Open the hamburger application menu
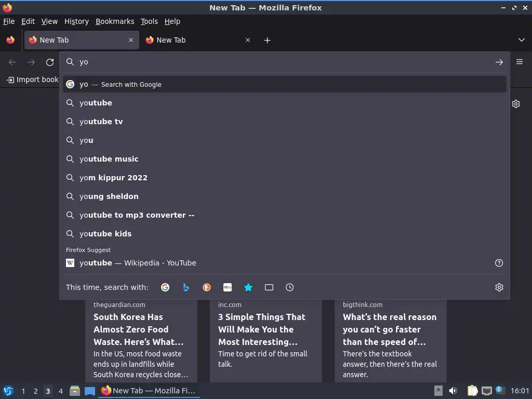Image resolution: width=532 pixels, height=399 pixels. point(519,62)
